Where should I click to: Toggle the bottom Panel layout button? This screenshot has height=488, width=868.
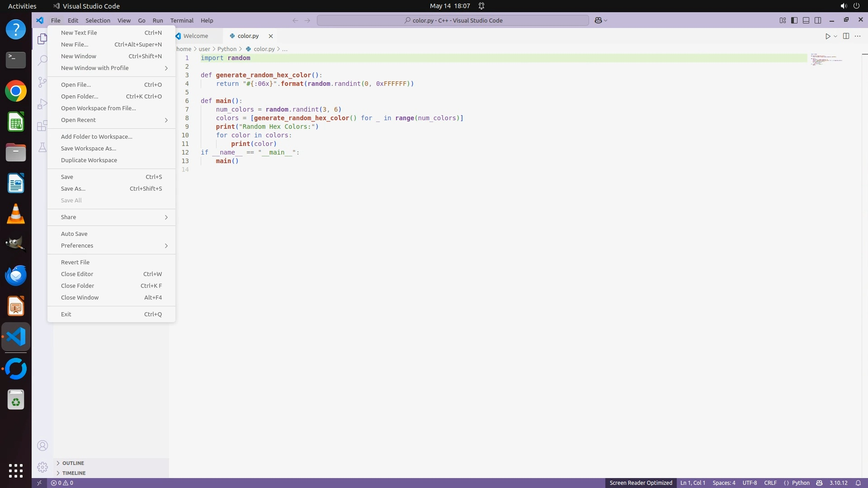pos(806,20)
